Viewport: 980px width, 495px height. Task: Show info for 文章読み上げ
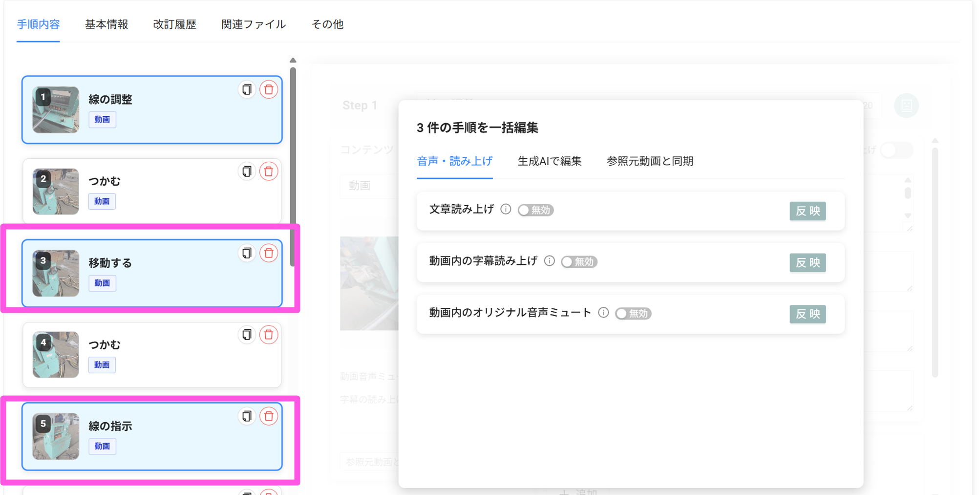pyautogui.click(x=506, y=210)
